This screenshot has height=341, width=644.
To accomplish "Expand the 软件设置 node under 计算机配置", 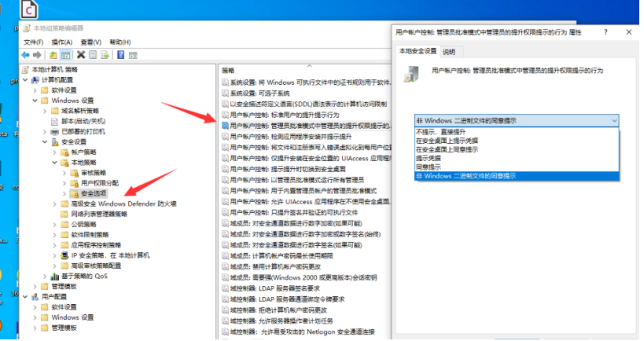I will 35,90.
